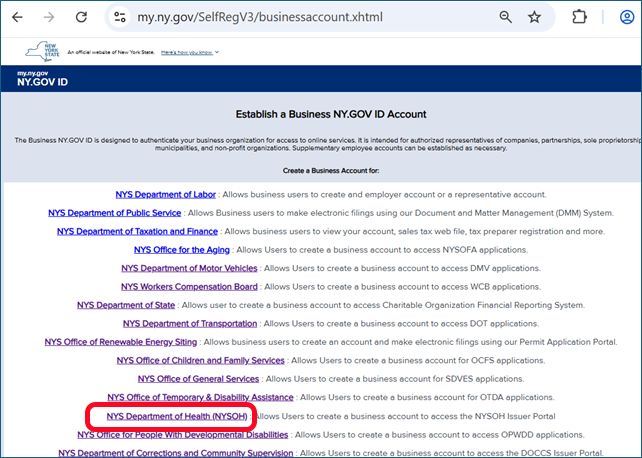The image size is (642, 458).
Task: Open NYS Office of Children and Family Services
Action: 201,361
